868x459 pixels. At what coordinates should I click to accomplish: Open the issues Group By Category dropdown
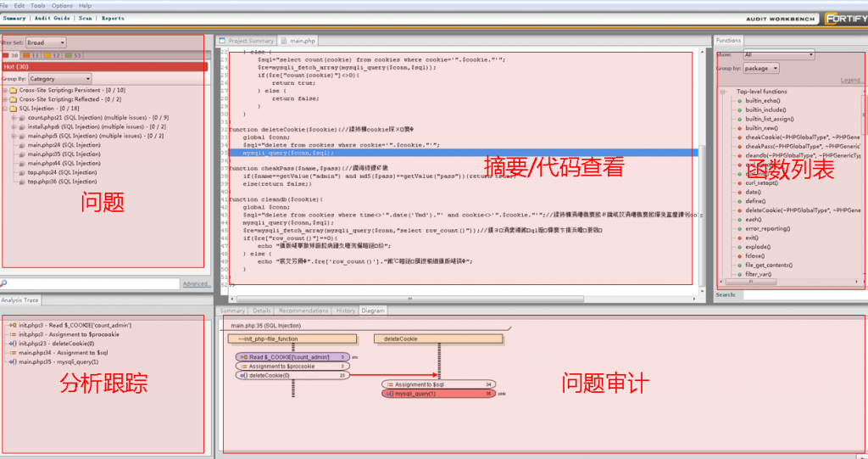tap(61, 79)
